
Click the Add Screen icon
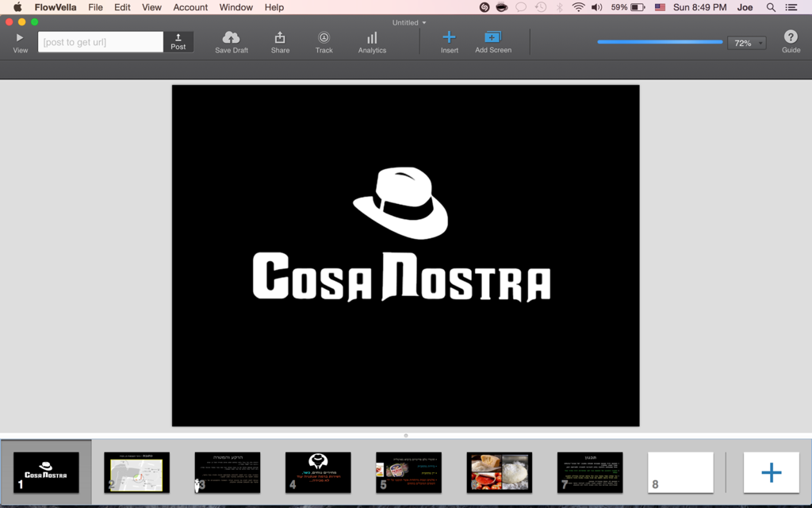point(492,37)
